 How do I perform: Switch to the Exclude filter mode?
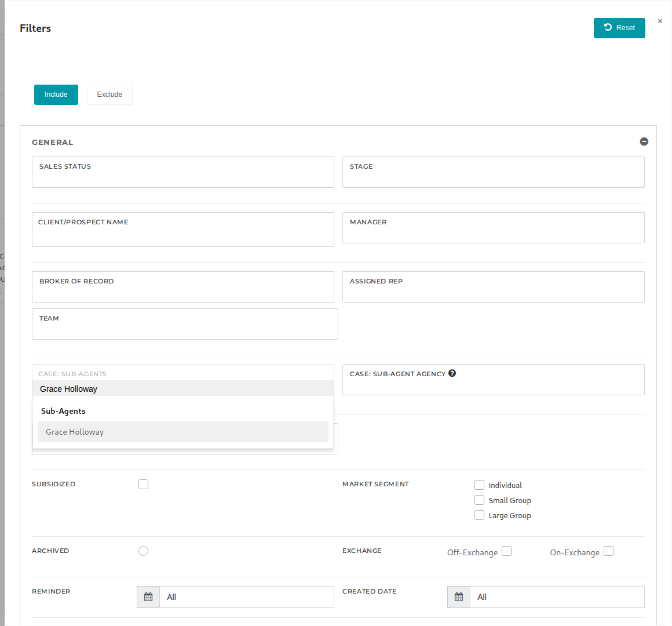(x=109, y=94)
